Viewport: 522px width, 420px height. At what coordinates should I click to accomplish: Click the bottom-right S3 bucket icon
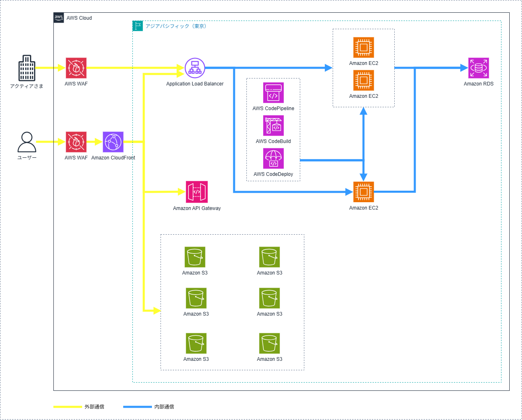pos(269,343)
